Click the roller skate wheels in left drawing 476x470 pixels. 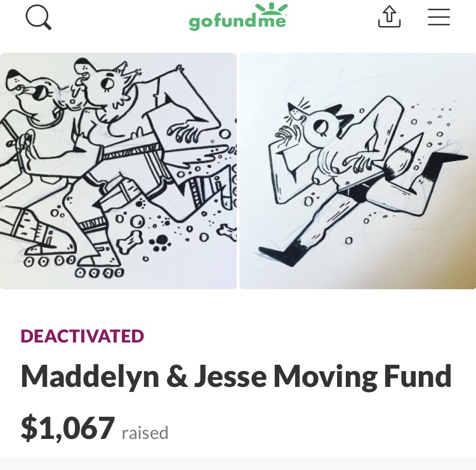coord(100,272)
